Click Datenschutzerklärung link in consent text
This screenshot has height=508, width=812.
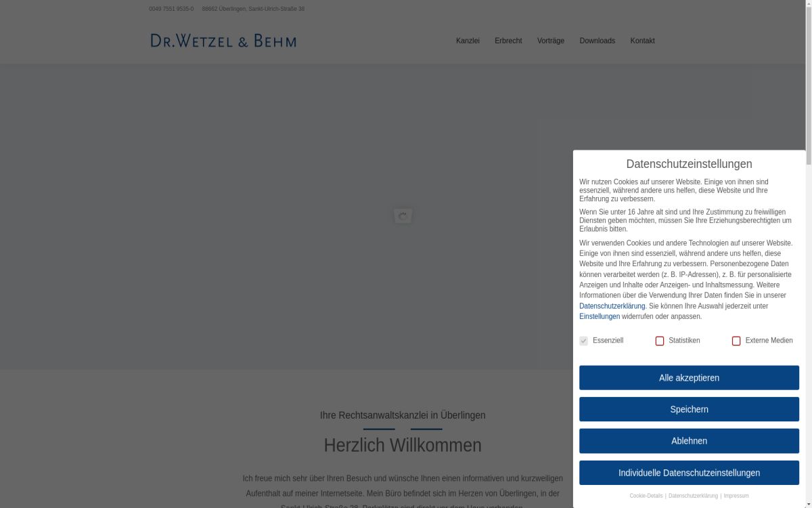click(611, 305)
